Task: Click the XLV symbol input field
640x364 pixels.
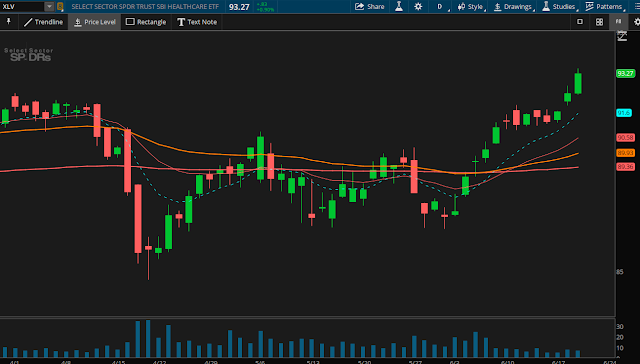Action: pos(22,7)
